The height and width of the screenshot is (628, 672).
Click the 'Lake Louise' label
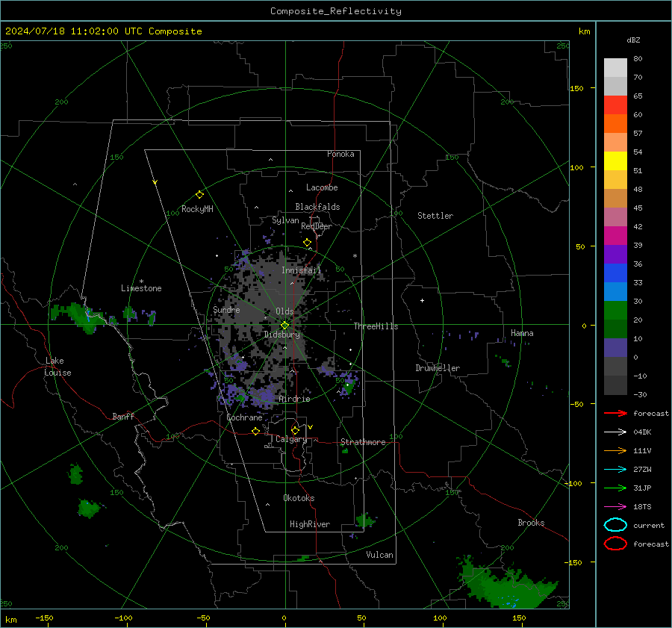click(x=57, y=367)
